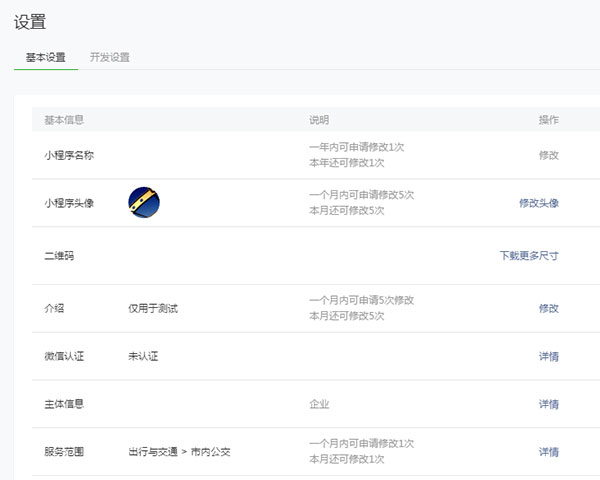The image size is (600, 480).
Task: Switch to the 开发设置 tab
Action: click(x=109, y=57)
